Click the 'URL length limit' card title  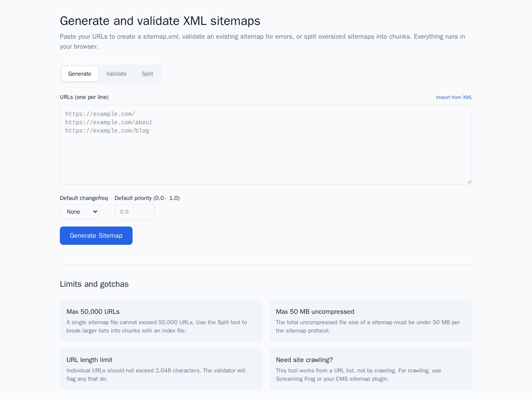click(89, 360)
